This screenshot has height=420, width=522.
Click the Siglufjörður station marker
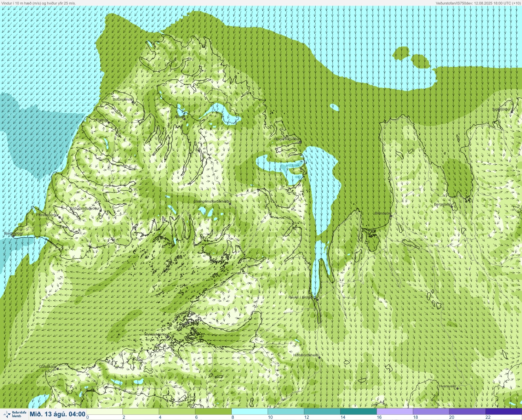pos(512,111)
